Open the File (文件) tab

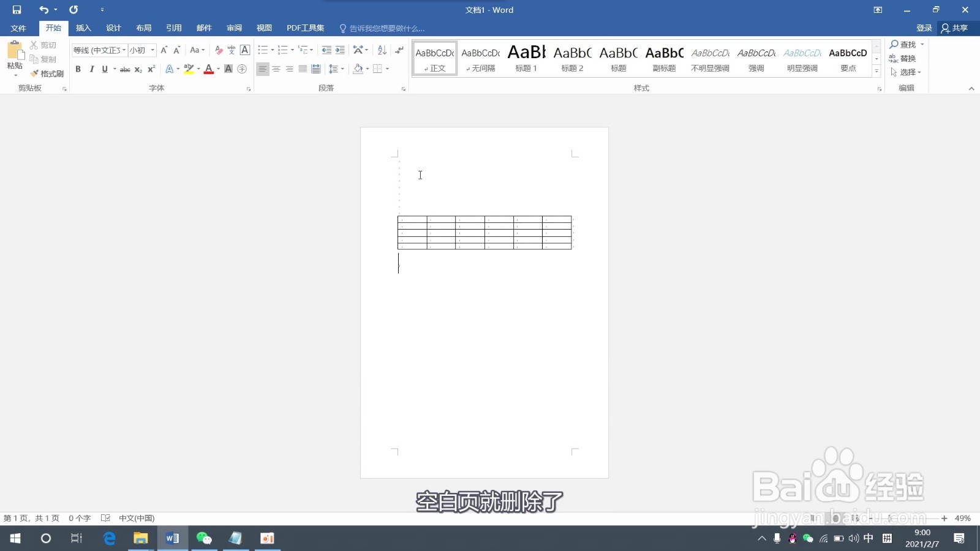pyautogui.click(x=18, y=28)
